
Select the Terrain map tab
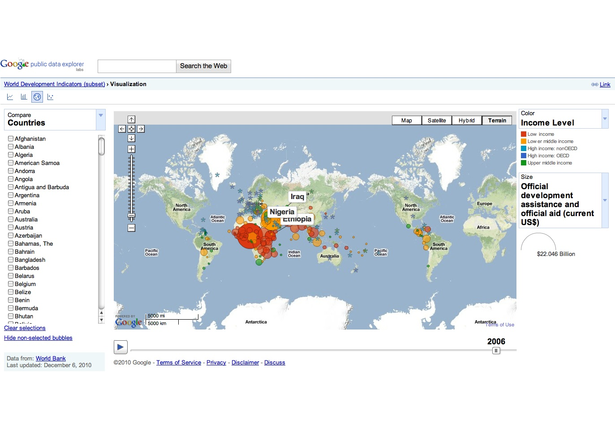[497, 120]
